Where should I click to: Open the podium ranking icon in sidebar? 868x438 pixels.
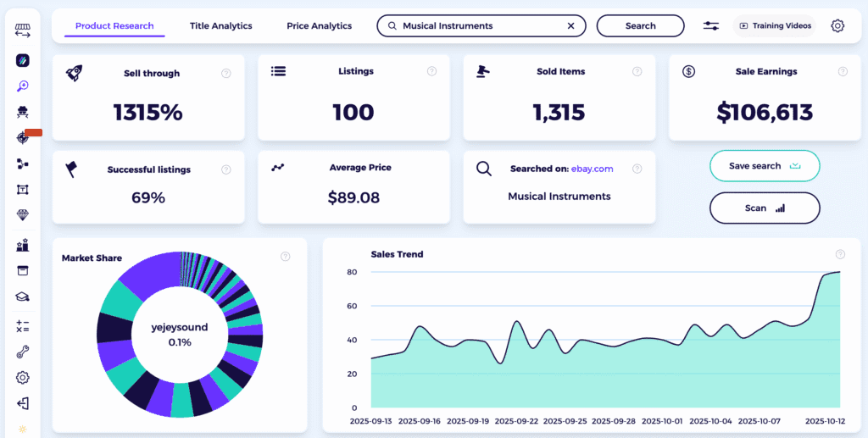pos(23,246)
